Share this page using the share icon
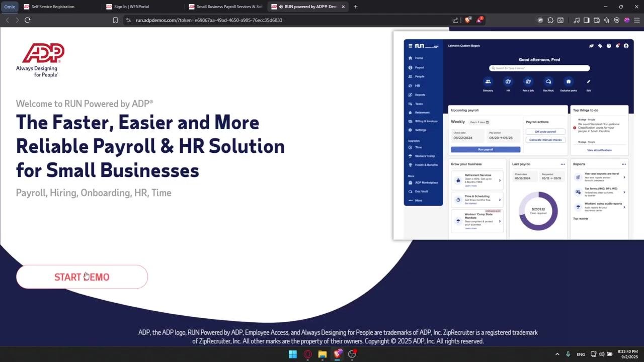This screenshot has width=644, height=362. tap(455, 20)
